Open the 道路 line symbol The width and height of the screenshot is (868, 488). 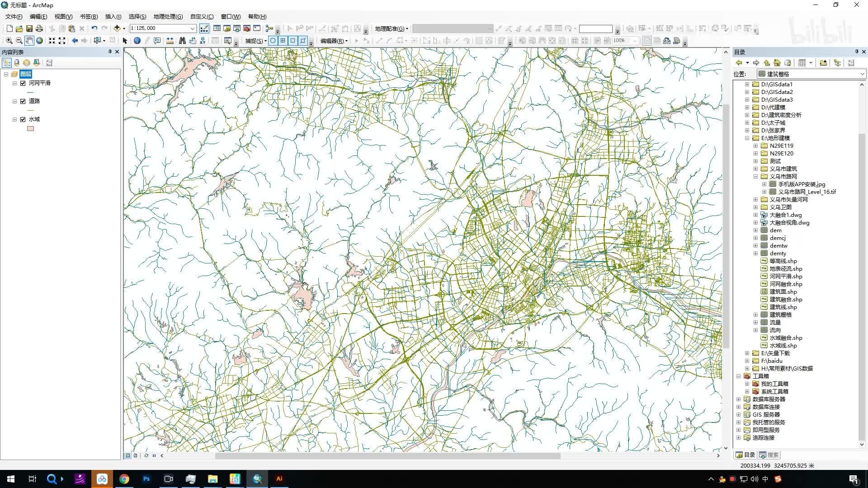[31, 110]
